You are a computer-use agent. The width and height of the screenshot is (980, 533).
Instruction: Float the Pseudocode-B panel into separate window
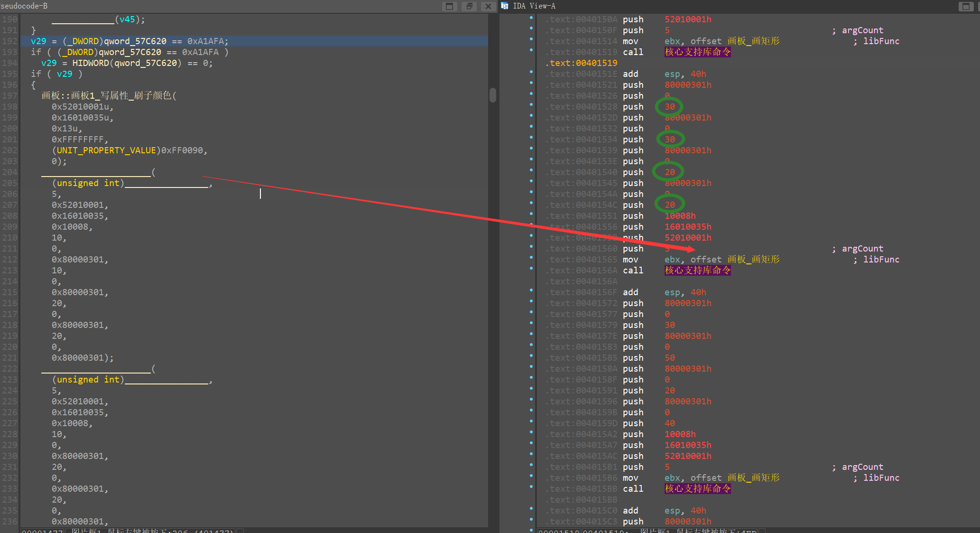(x=469, y=6)
